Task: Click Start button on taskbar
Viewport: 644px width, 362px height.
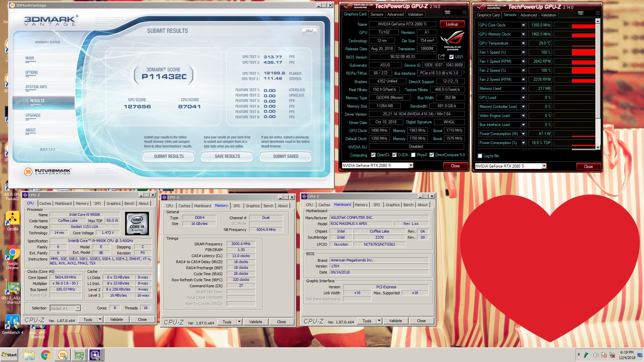Action: click(x=9, y=355)
